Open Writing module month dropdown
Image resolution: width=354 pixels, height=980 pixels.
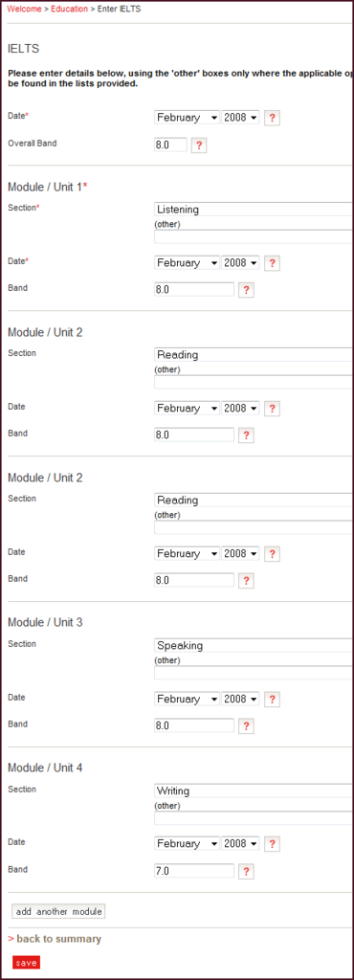(187, 844)
